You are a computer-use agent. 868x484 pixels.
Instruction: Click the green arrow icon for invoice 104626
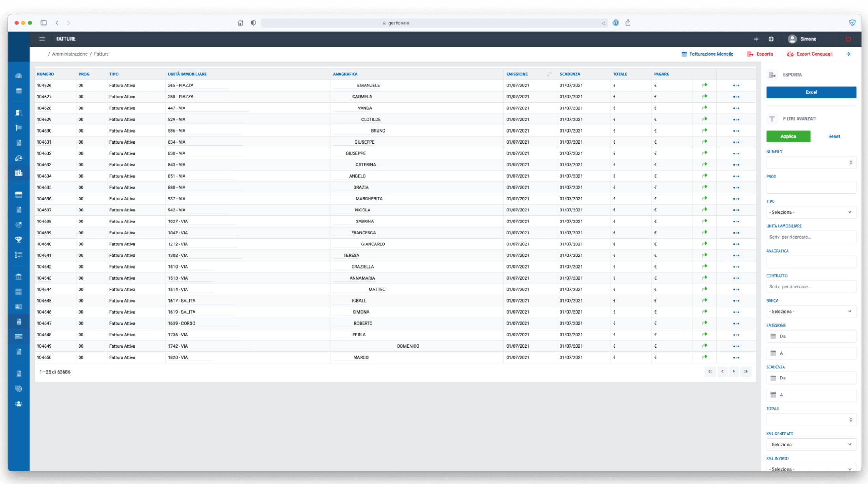(705, 85)
